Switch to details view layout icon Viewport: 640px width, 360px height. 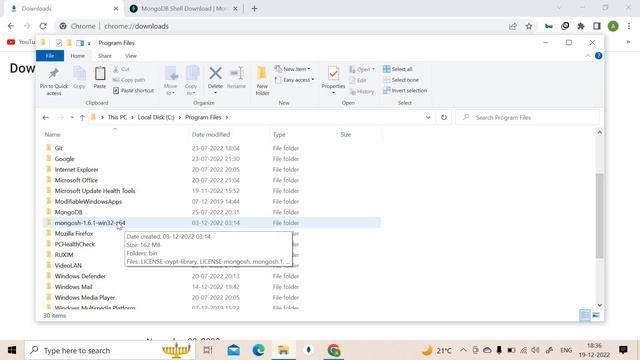click(x=584, y=315)
